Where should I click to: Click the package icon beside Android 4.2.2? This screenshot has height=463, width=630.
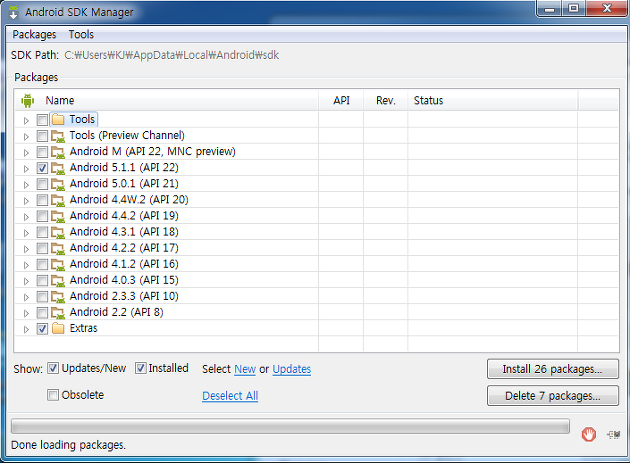(58, 248)
